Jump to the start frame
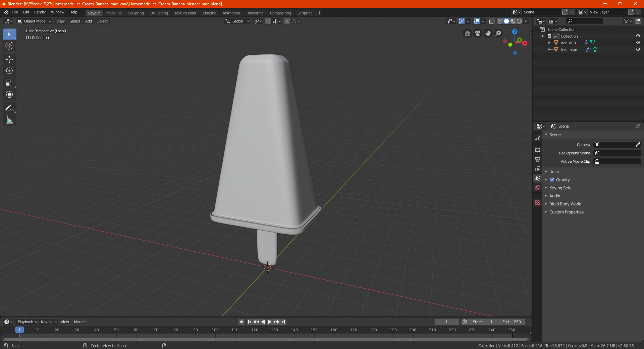The width and height of the screenshot is (644, 349). pos(250,322)
